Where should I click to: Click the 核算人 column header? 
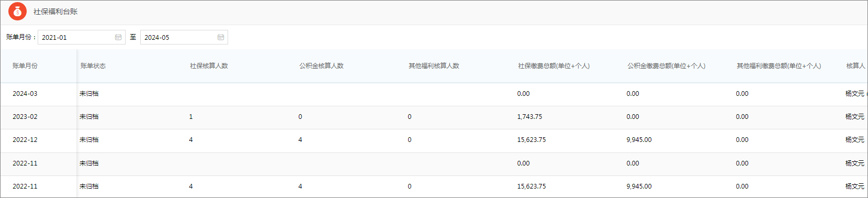point(855,66)
